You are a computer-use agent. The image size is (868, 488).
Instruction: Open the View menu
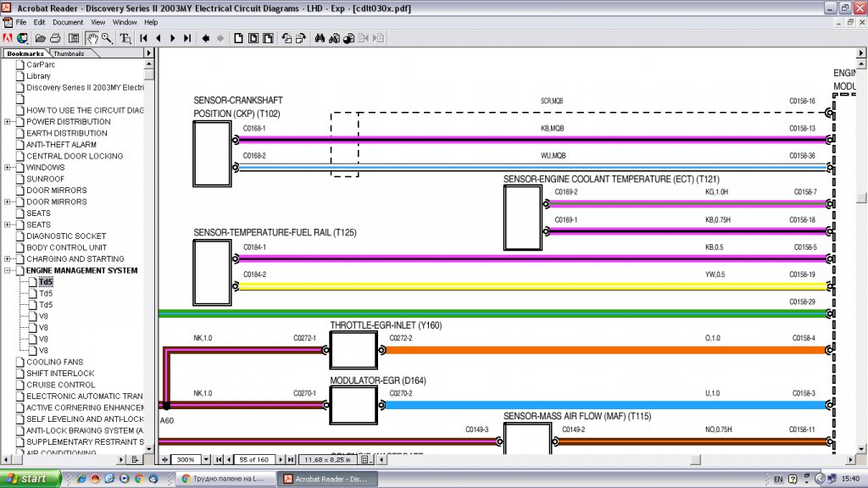[98, 22]
